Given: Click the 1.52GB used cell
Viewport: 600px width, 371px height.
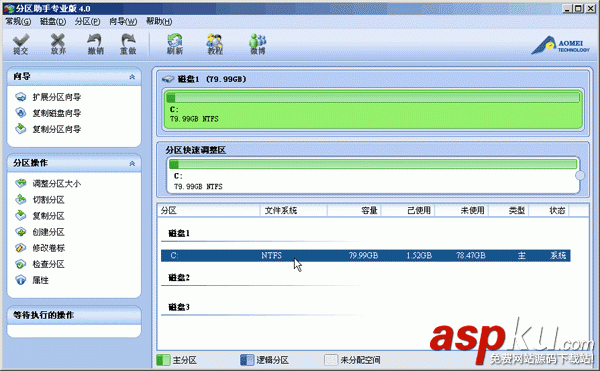Looking at the screenshot, I should click(x=419, y=255).
